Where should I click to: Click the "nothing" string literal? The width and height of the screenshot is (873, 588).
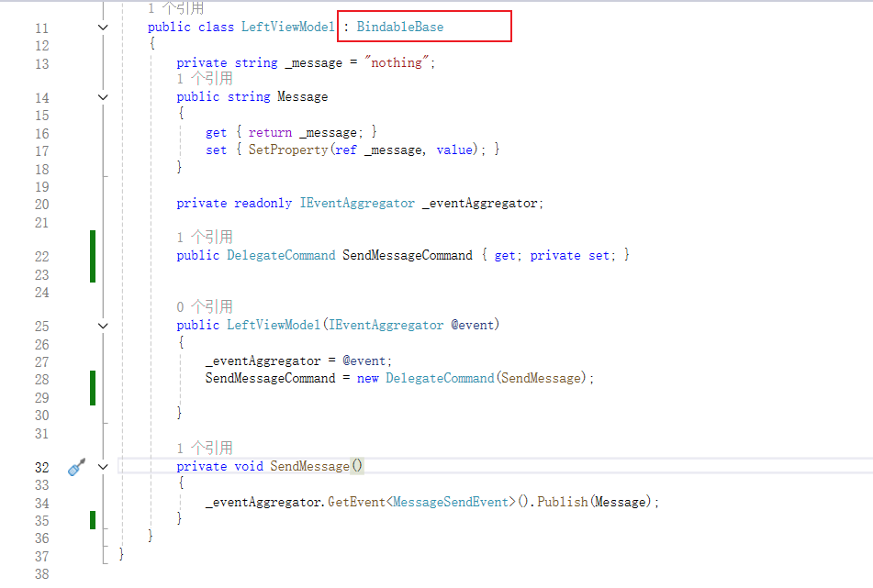[x=397, y=62]
